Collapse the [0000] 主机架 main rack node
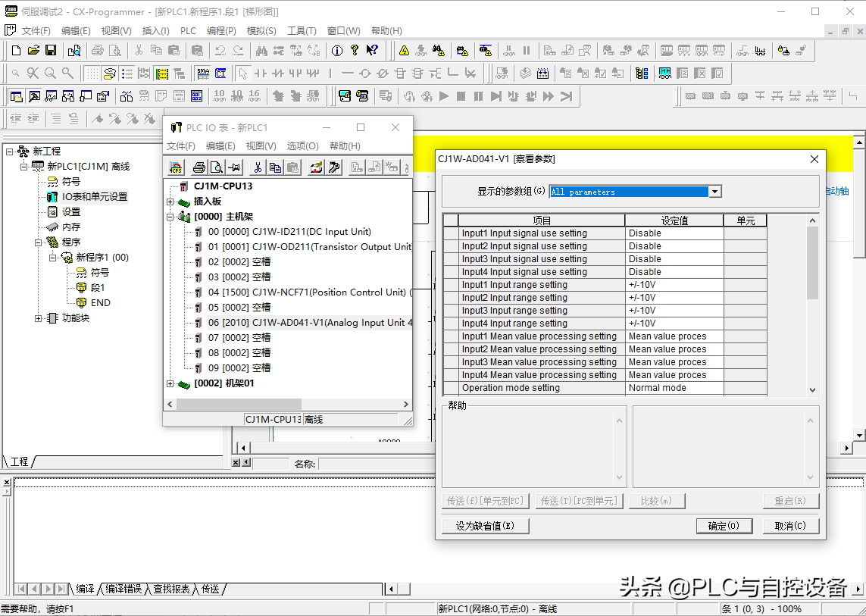 click(170, 217)
